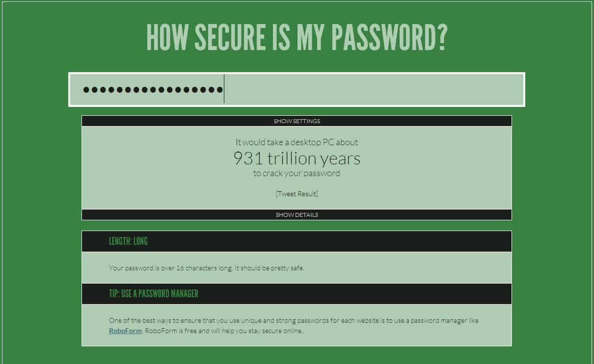Place cursor after the last password dot
The height and width of the screenshot is (364, 594).
224,89
